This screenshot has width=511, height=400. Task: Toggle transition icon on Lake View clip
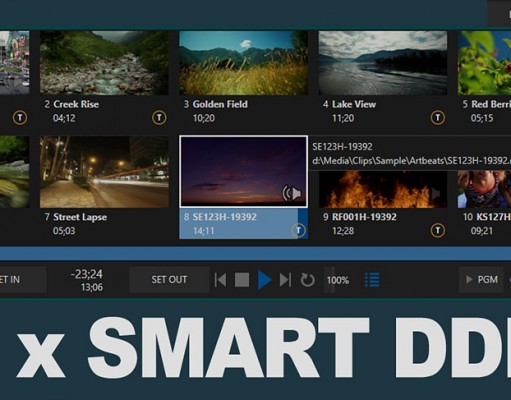point(438,117)
